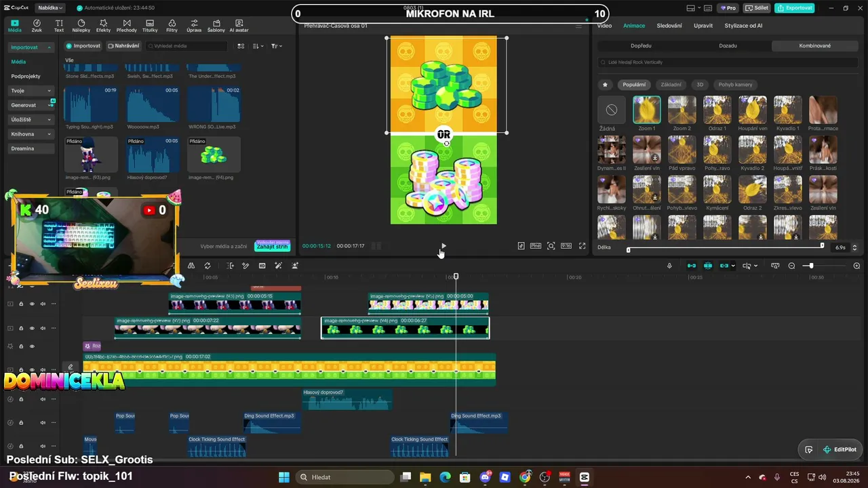Open the Úprava adjustment panel
The width and height of the screenshot is (868, 488).
(x=194, y=26)
